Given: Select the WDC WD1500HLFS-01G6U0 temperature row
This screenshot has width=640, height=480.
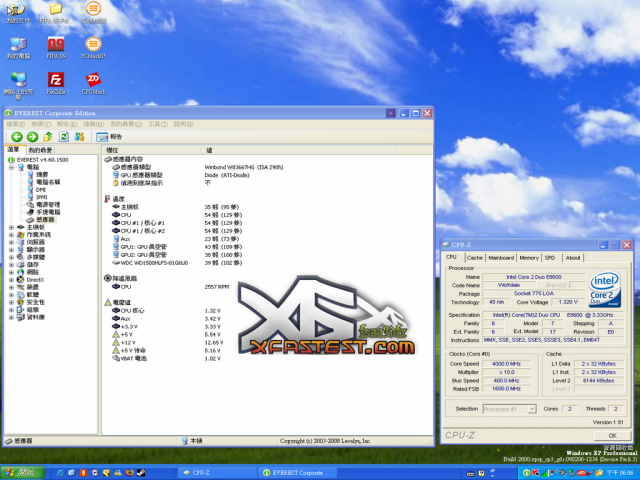Looking at the screenshot, I should [x=177, y=263].
